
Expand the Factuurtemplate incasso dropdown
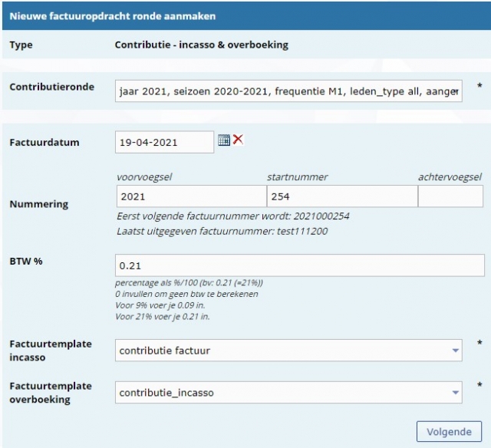pyautogui.click(x=288, y=351)
